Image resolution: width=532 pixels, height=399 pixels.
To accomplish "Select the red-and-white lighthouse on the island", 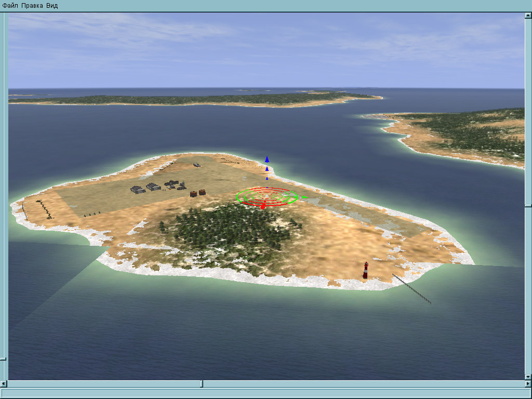I will tap(366, 270).
